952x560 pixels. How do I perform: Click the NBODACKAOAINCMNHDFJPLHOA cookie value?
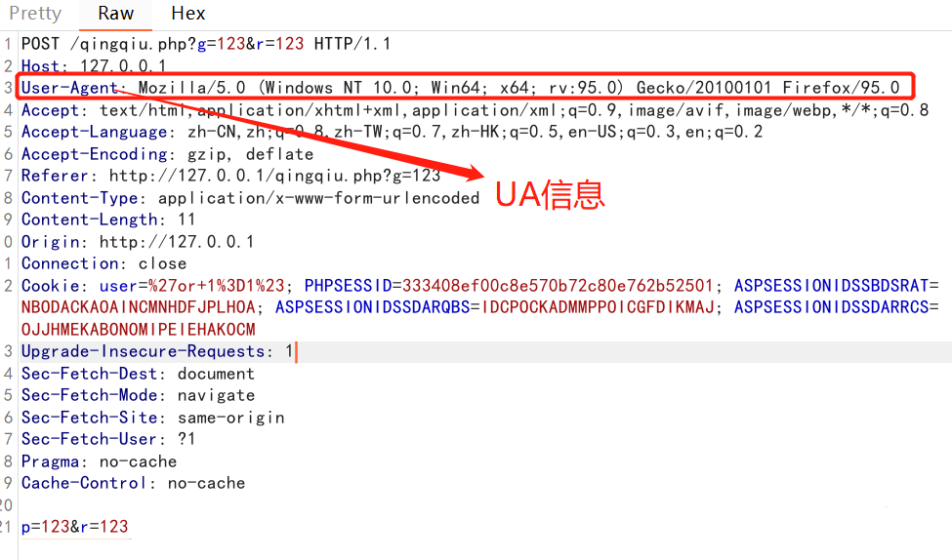pyautogui.click(x=139, y=307)
